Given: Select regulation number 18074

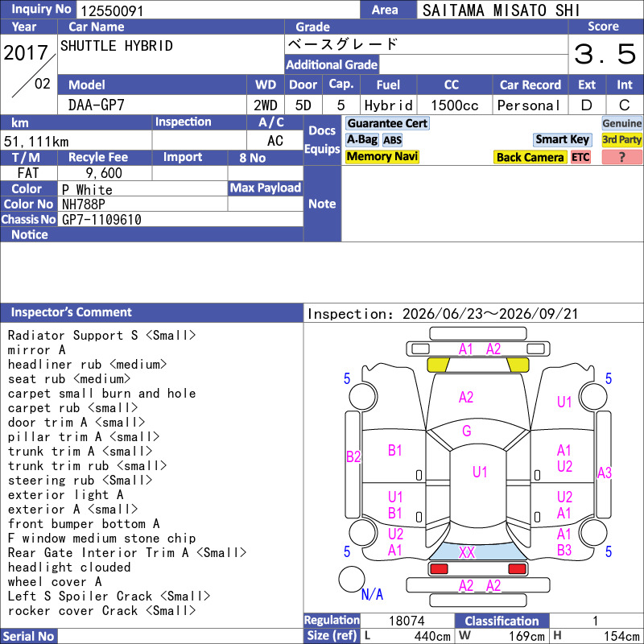Looking at the screenshot, I should 407,621.
